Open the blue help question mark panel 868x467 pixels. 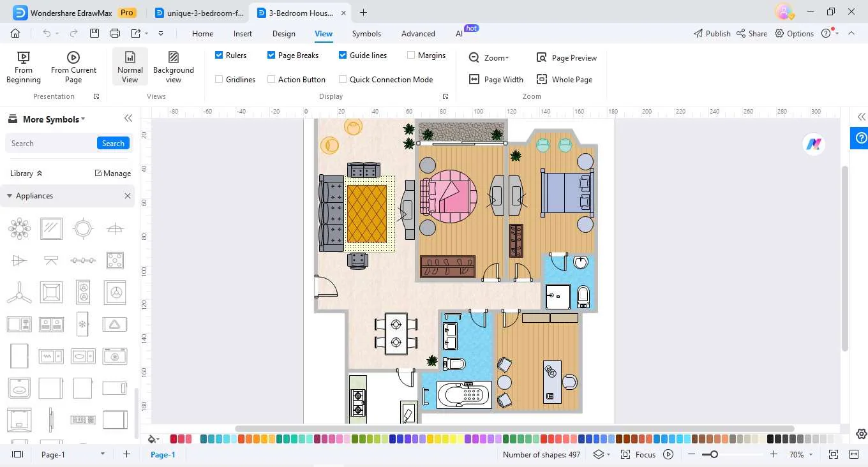(x=859, y=137)
